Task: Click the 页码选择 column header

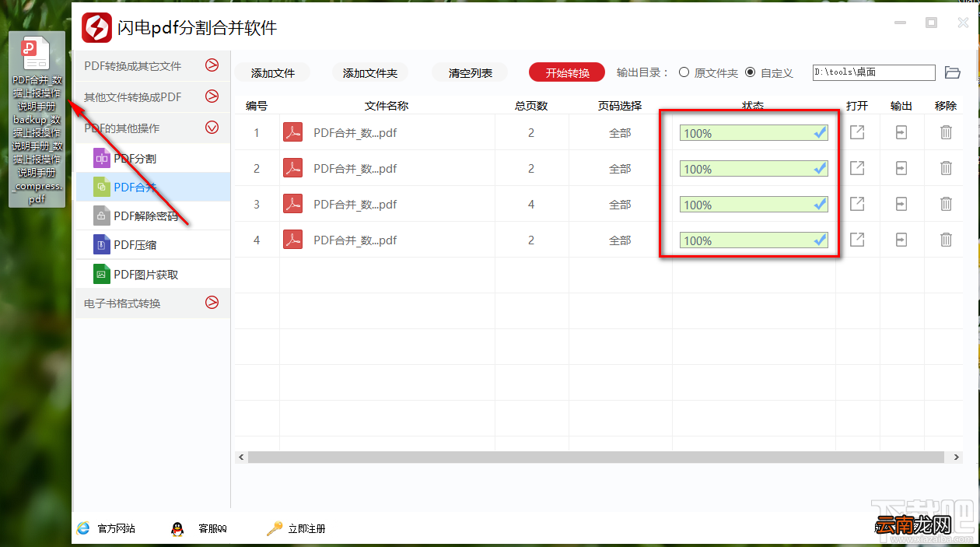Action: pyautogui.click(x=620, y=106)
